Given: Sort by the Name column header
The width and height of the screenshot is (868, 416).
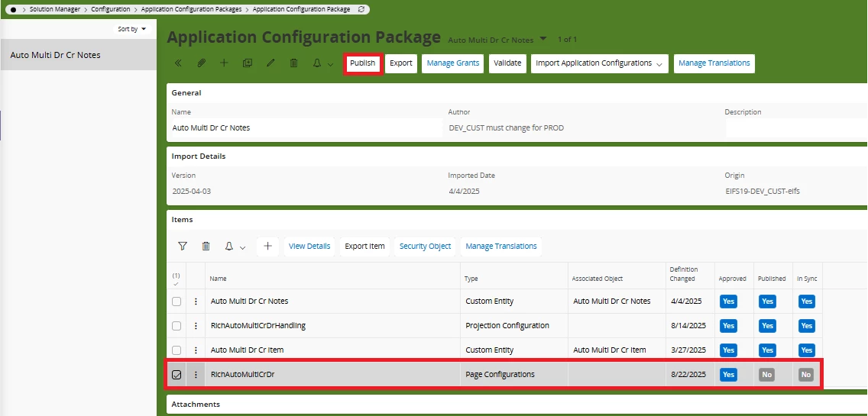Looking at the screenshot, I should [218, 279].
